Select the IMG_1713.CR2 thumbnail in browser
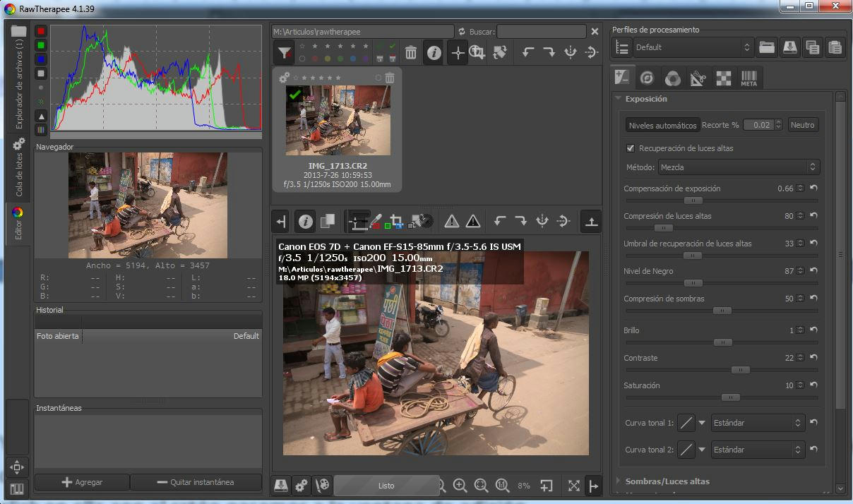The height and width of the screenshot is (504, 853). [338, 120]
